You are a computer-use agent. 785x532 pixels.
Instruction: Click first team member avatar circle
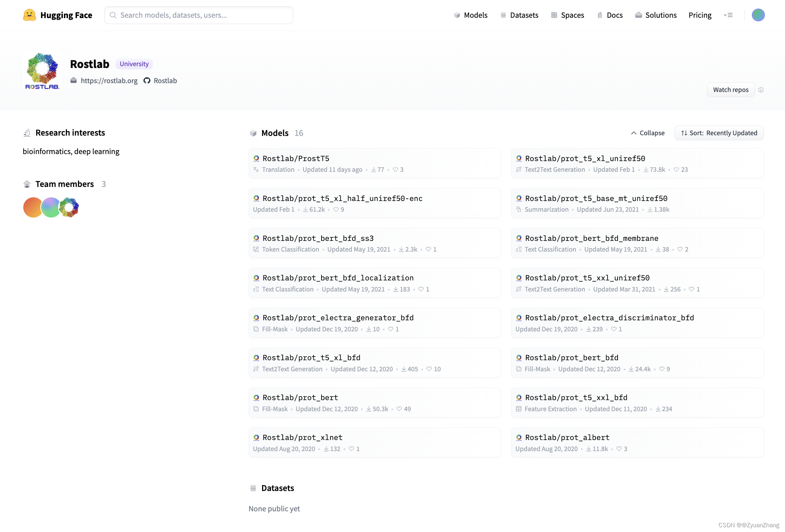(x=32, y=207)
